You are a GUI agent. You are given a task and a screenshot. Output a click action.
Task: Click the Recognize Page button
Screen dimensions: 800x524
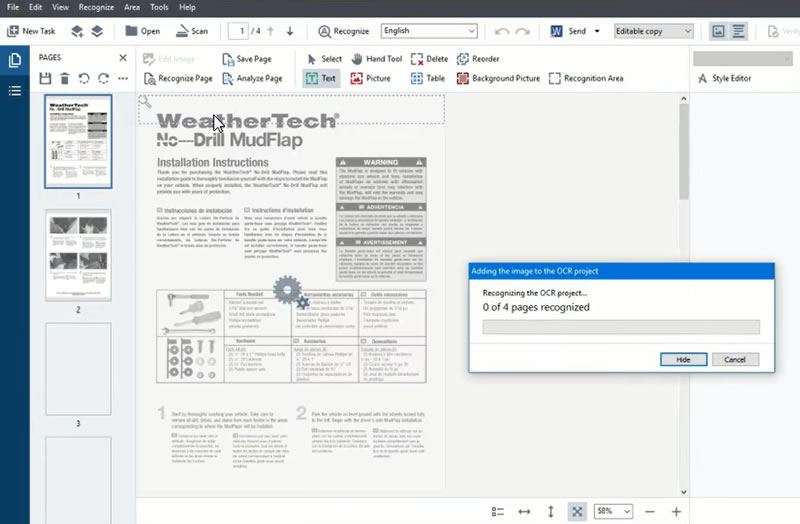(178, 79)
